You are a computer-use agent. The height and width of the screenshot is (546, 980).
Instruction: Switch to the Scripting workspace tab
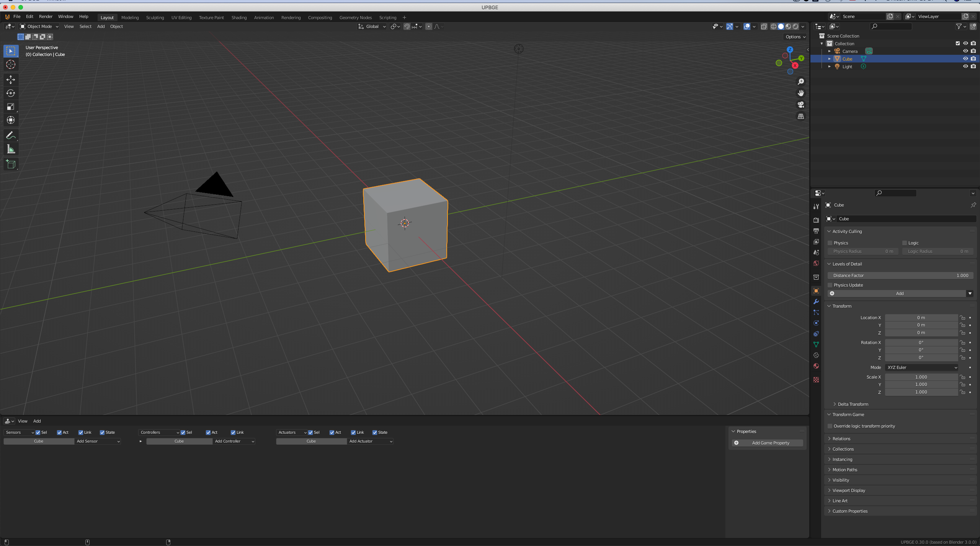[388, 18]
